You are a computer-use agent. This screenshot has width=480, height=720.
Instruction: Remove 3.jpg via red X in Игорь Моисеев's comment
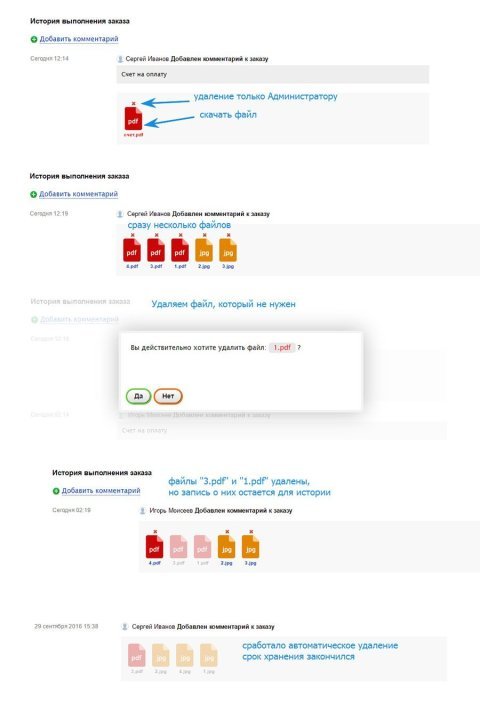[x=251, y=532]
